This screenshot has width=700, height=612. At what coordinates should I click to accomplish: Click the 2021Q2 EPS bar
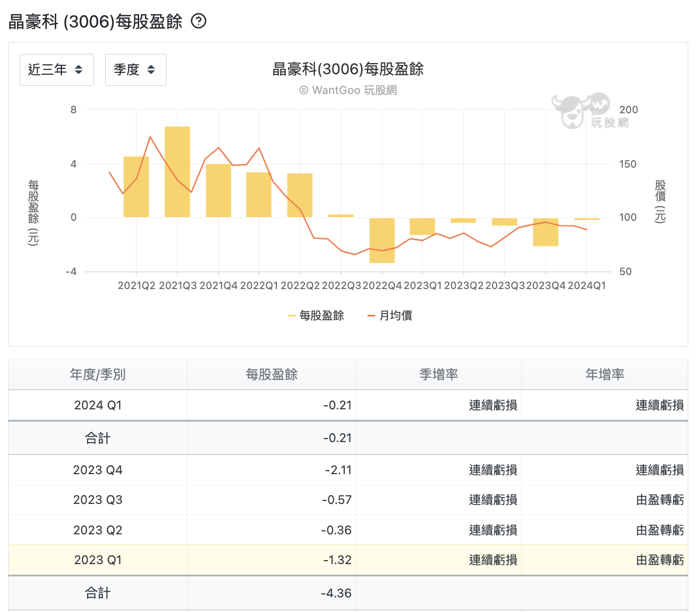pyautogui.click(x=136, y=187)
